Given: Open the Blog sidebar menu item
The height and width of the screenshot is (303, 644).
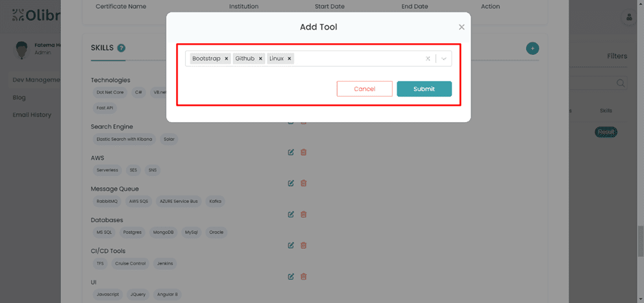Looking at the screenshot, I should tap(19, 97).
